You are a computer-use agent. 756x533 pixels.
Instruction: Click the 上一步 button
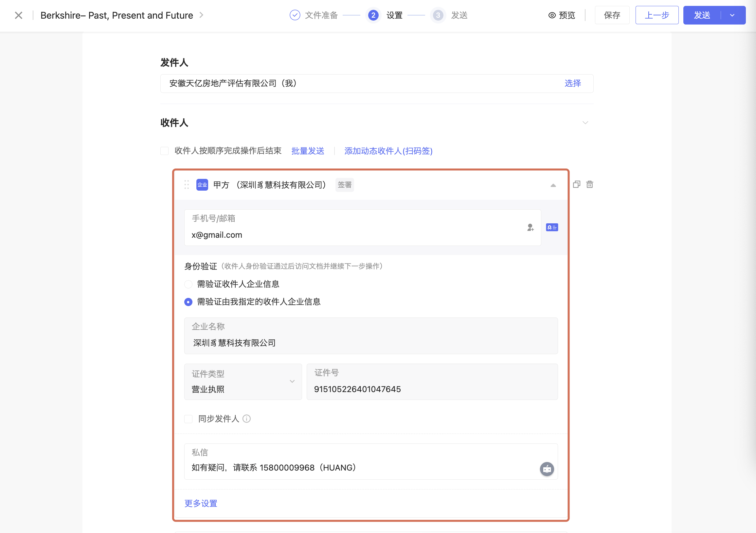pos(657,15)
